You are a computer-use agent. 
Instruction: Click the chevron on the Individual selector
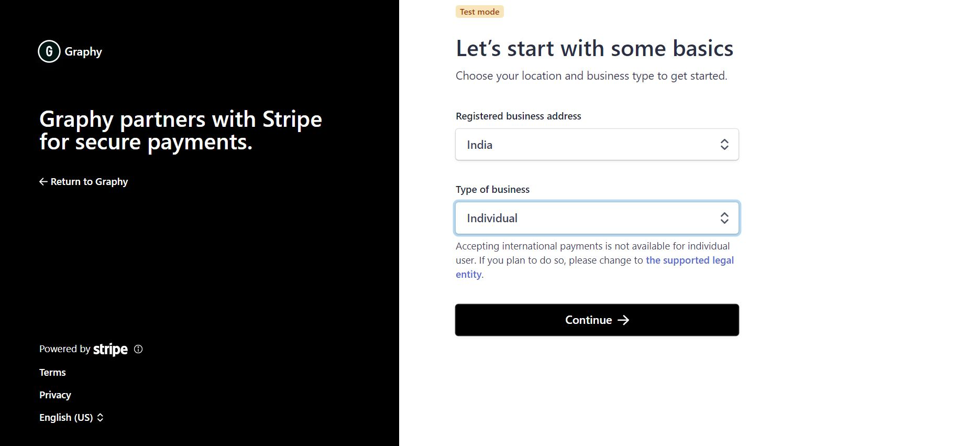pyautogui.click(x=725, y=217)
